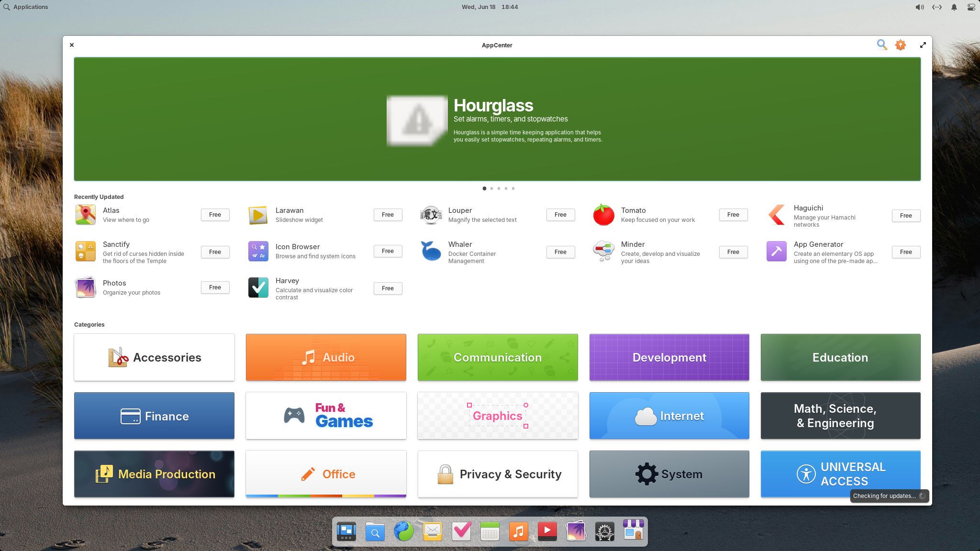Open the Development category
This screenshot has width=980, height=551.
point(669,357)
